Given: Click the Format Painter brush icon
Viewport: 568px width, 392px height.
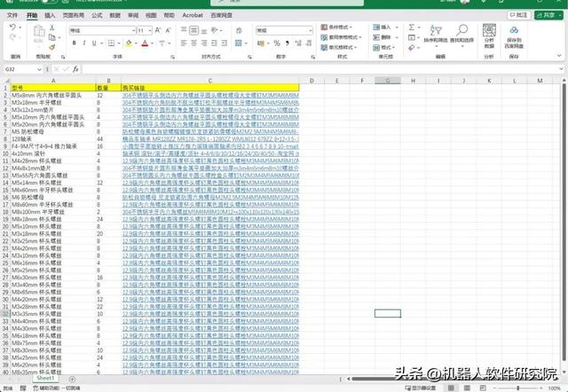Looking at the screenshot, I should coord(51,47).
